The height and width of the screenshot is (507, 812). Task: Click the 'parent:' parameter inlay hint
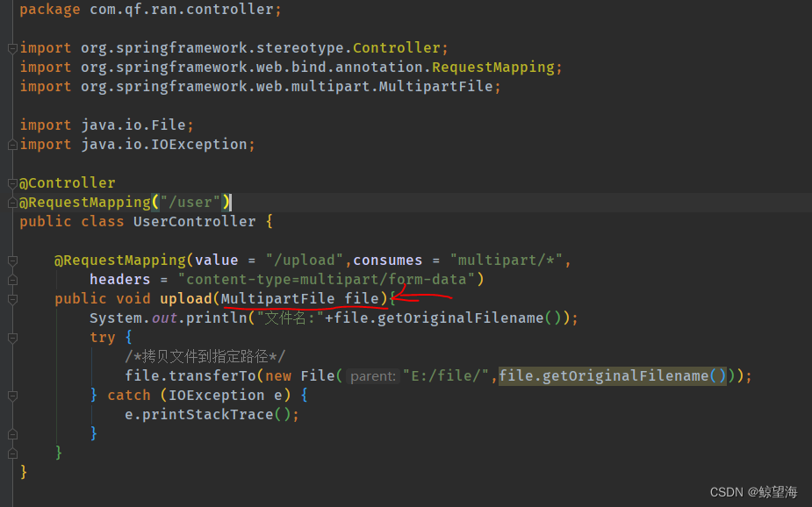pyautogui.click(x=373, y=376)
